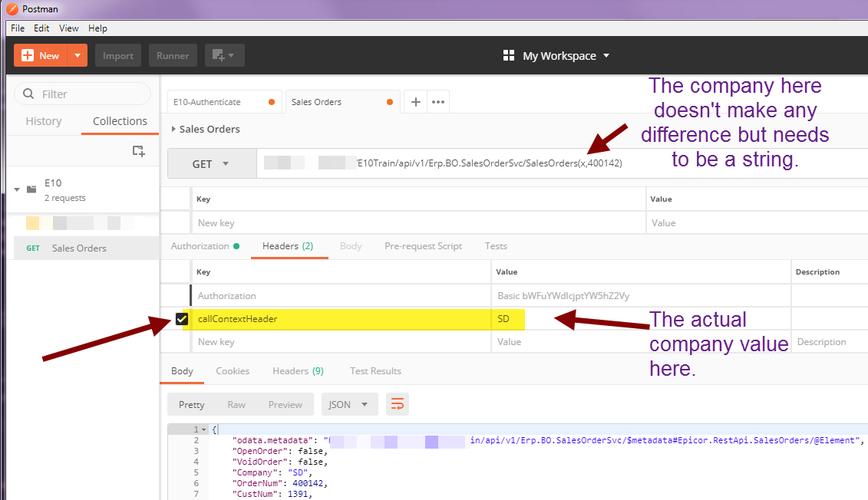Click the Runner button
Viewport: 868px width, 500px height.
tap(173, 55)
